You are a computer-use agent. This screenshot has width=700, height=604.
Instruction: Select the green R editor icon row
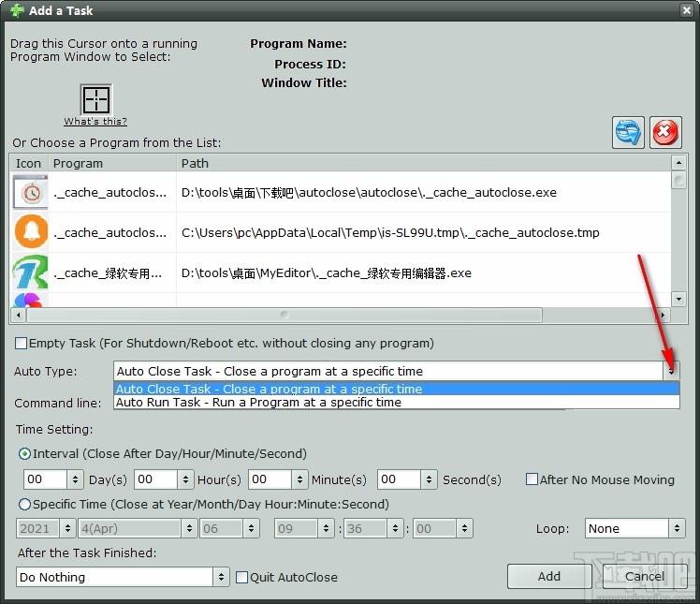pyautogui.click(x=31, y=273)
